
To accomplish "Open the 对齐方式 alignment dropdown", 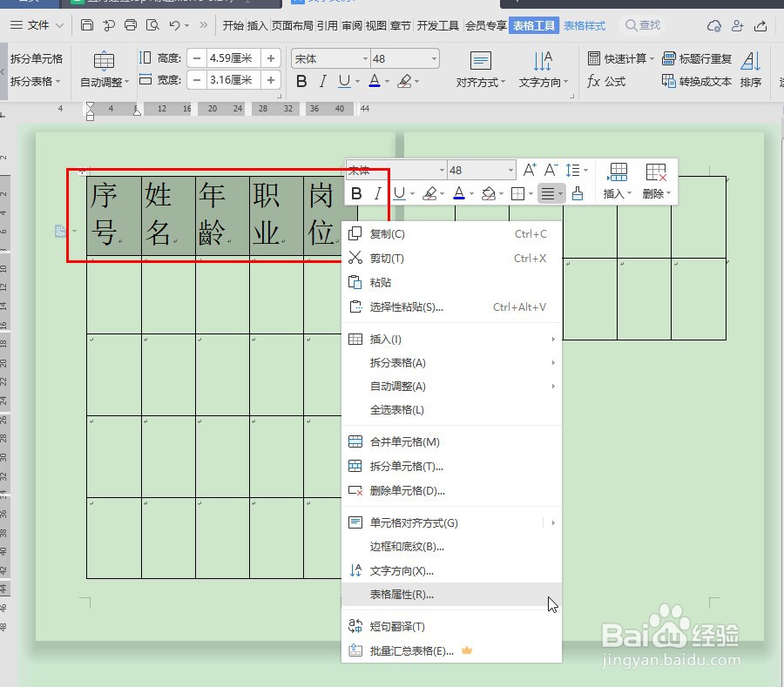I will point(480,83).
